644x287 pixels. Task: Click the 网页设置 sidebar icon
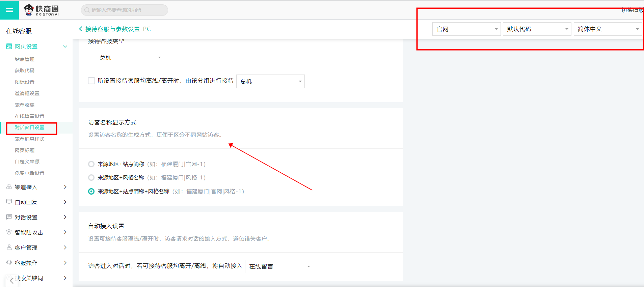point(9,47)
